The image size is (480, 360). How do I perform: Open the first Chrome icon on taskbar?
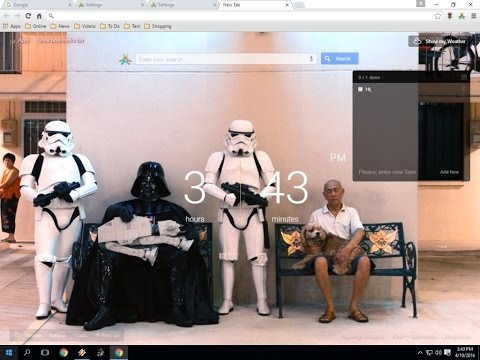pyautogui.click(x=64, y=352)
